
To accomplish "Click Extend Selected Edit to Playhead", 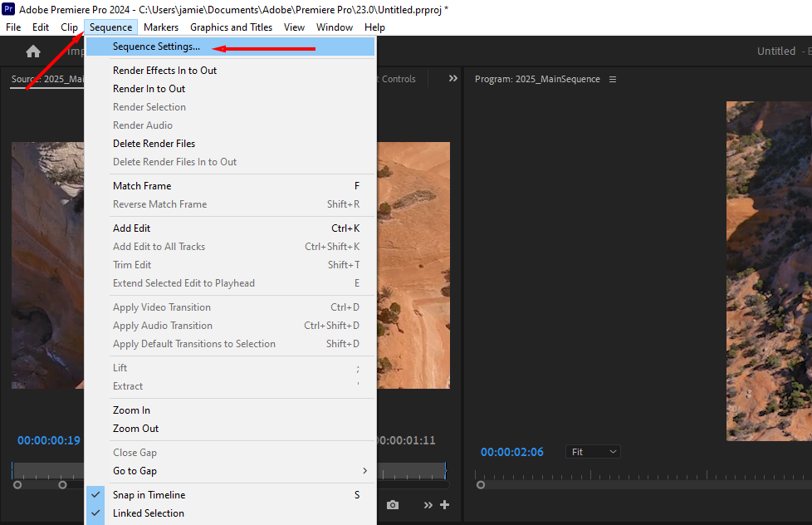I will 231,283.
